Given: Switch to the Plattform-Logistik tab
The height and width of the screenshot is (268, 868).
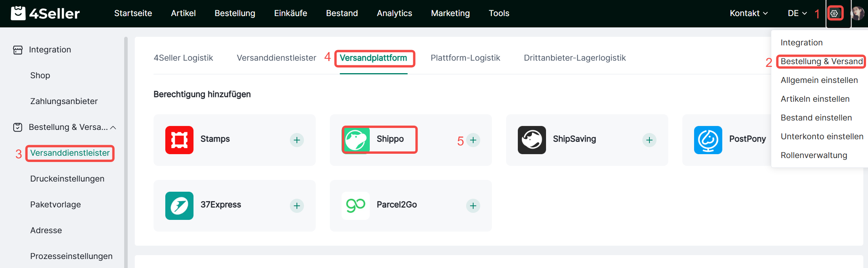Looking at the screenshot, I should (x=465, y=58).
